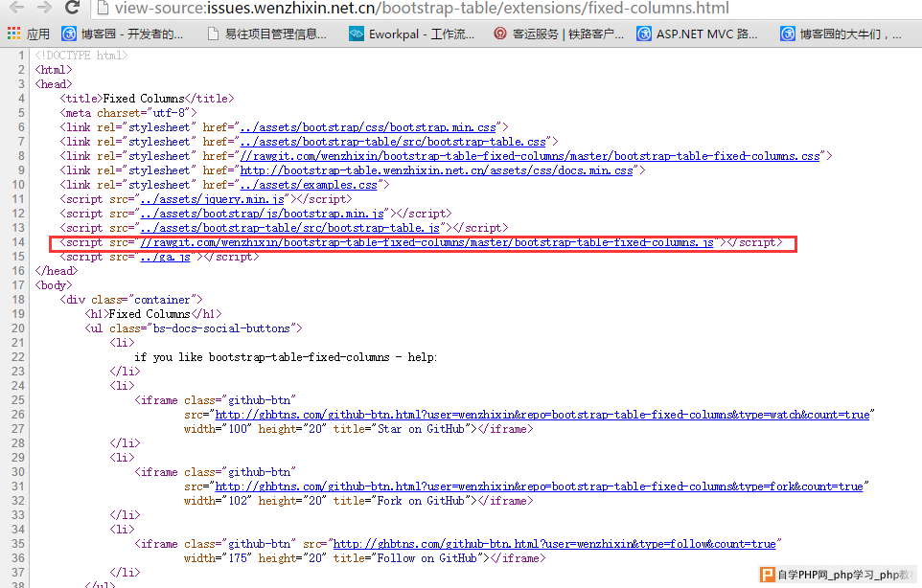Open the github-btn type=fork iframe link
Viewport: 922px width, 588px height.
(540, 486)
